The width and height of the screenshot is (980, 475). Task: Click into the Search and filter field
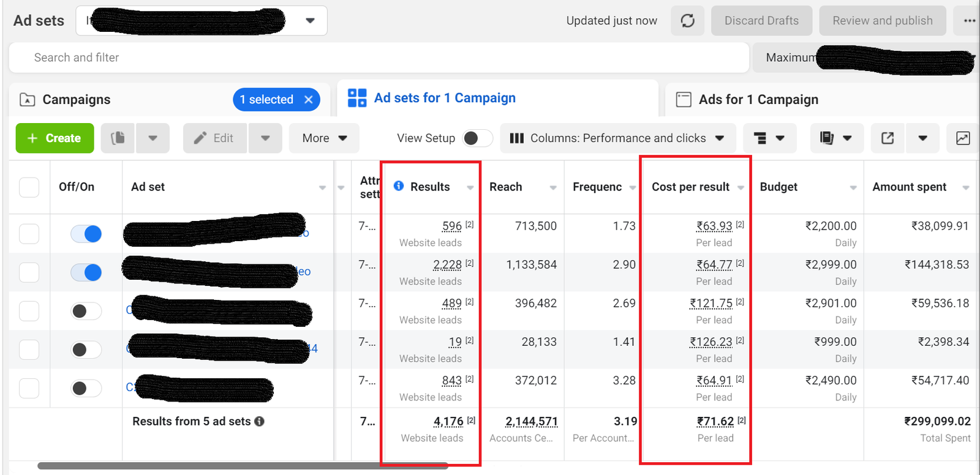379,58
